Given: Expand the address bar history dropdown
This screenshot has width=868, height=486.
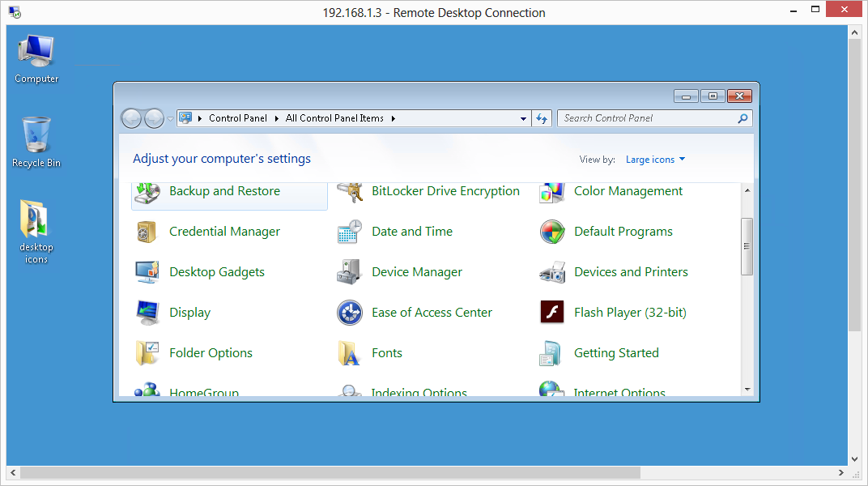Looking at the screenshot, I should 523,118.
